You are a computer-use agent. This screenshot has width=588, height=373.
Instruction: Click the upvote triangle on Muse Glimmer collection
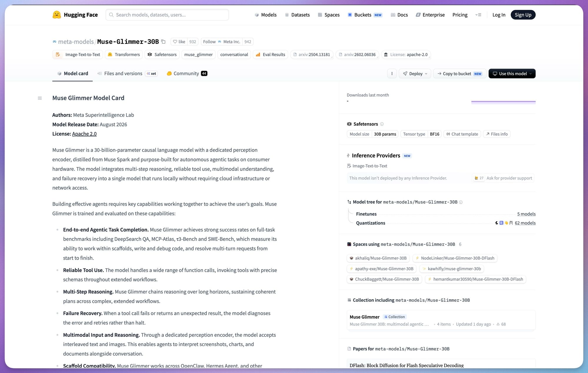(498, 324)
